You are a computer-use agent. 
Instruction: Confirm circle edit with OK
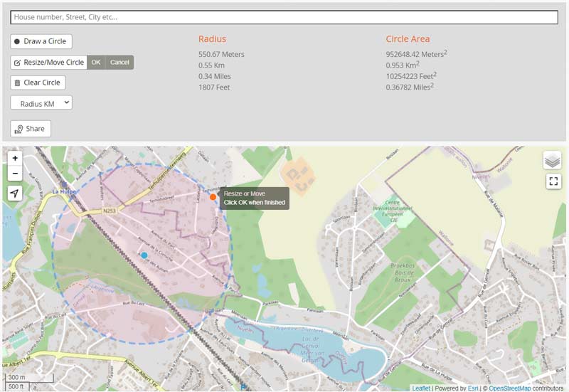[96, 63]
